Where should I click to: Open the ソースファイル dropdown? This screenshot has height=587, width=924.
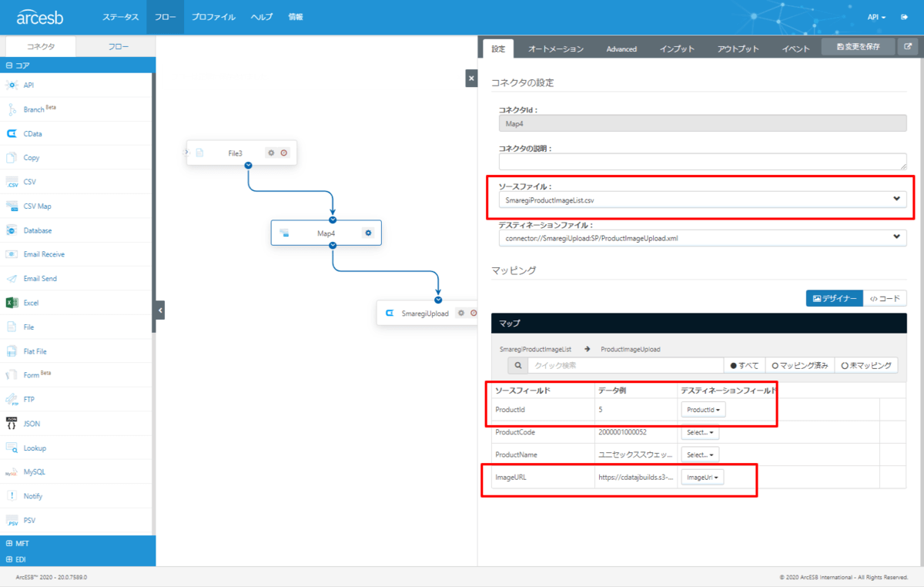pos(702,200)
